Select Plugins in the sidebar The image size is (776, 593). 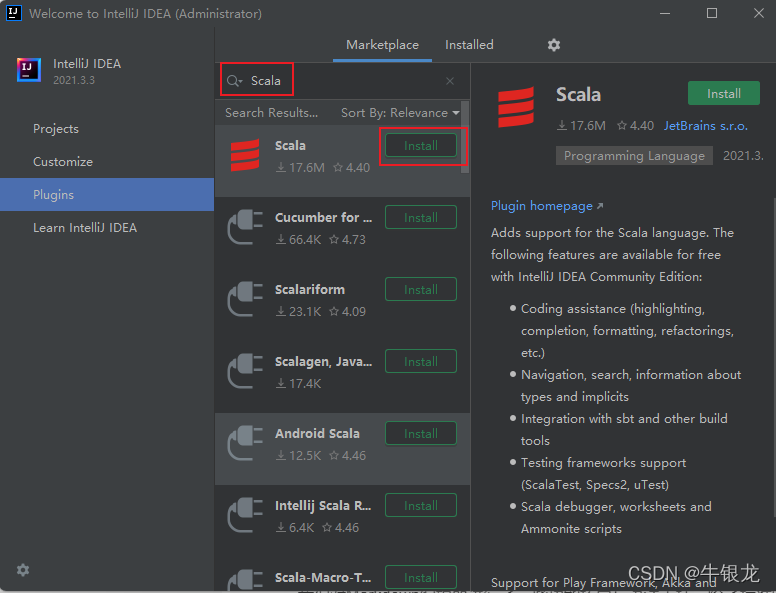[107, 195]
